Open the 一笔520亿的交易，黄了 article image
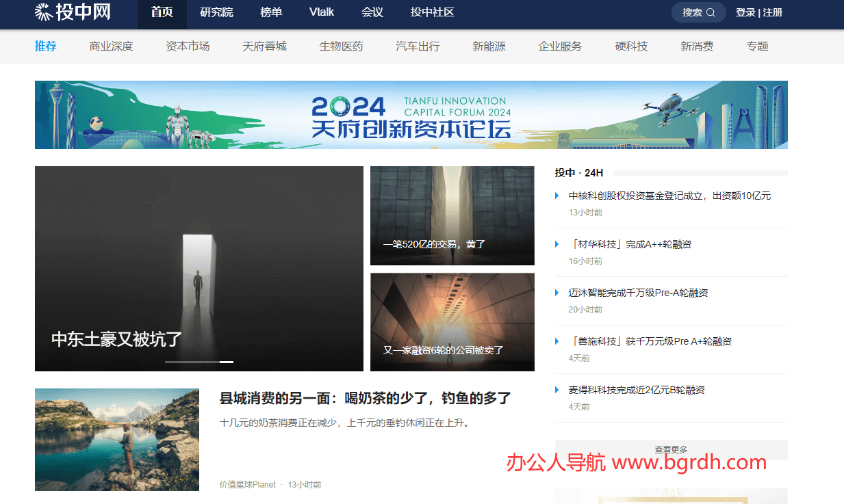 click(452, 215)
